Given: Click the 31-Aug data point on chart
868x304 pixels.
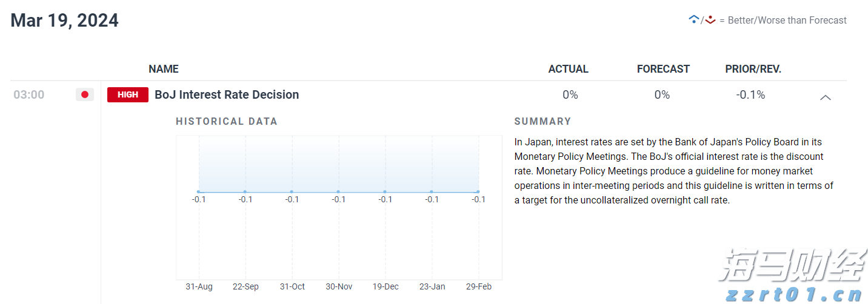Looking at the screenshot, I should (x=199, y=192).
